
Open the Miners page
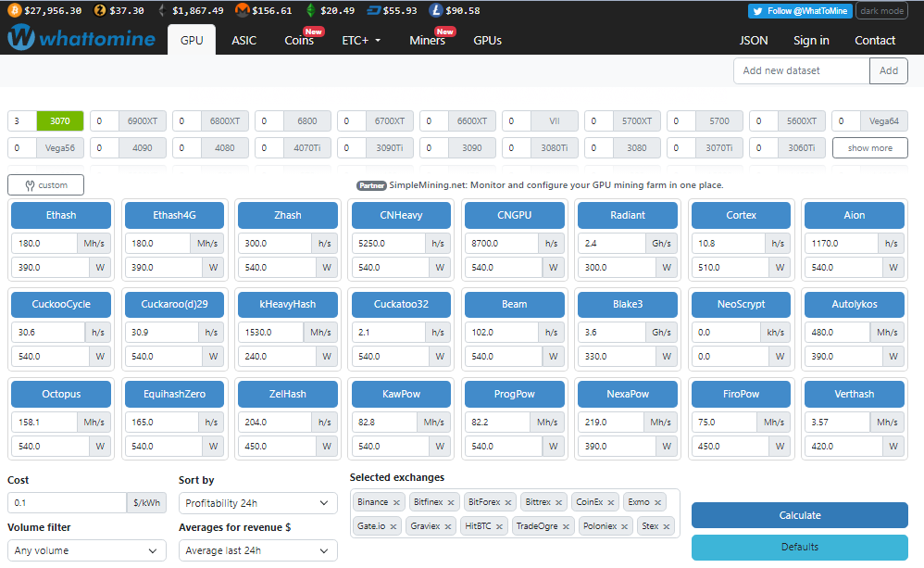pyautogui.click(x=427, y=40)
